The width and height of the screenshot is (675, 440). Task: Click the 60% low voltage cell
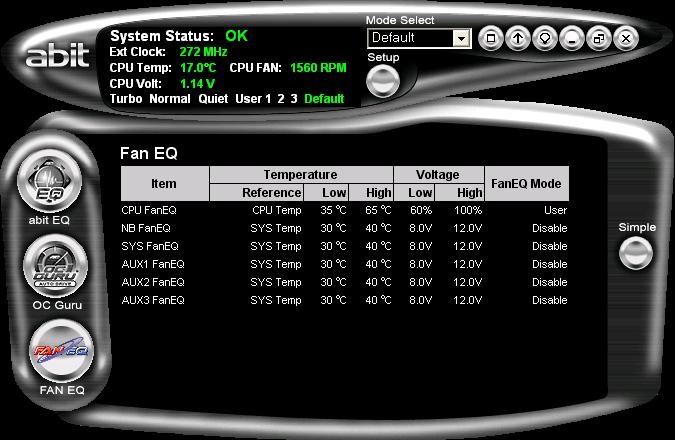[421, 210]
